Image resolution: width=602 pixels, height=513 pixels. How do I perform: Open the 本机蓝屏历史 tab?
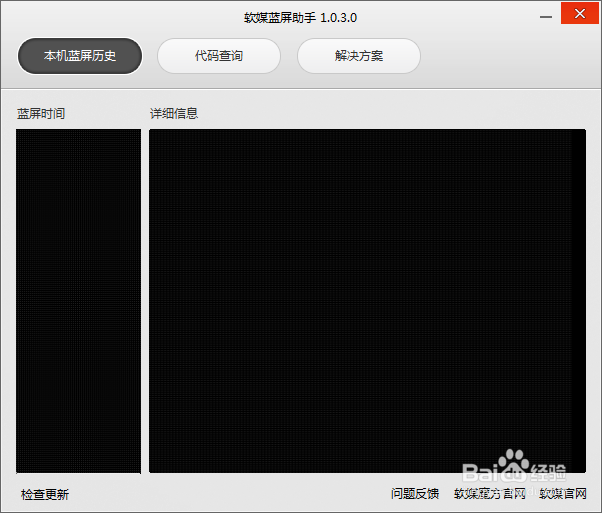coord(80,56)
